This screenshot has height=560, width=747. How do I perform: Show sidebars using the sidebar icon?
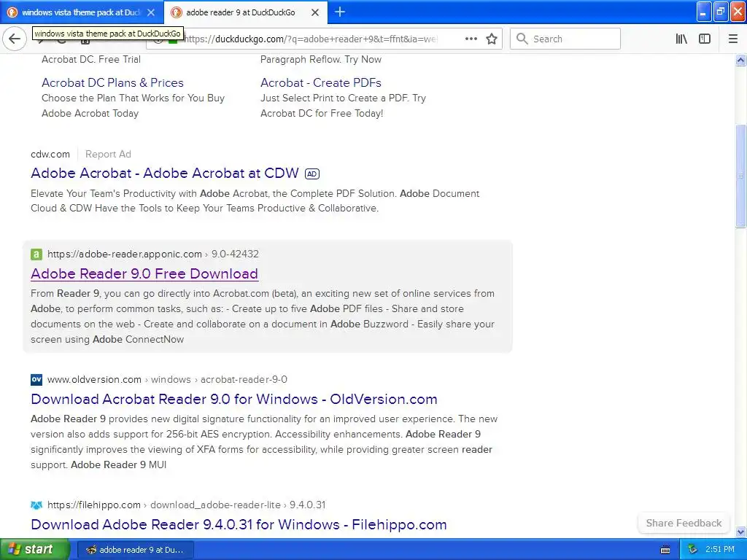[705, 39]
